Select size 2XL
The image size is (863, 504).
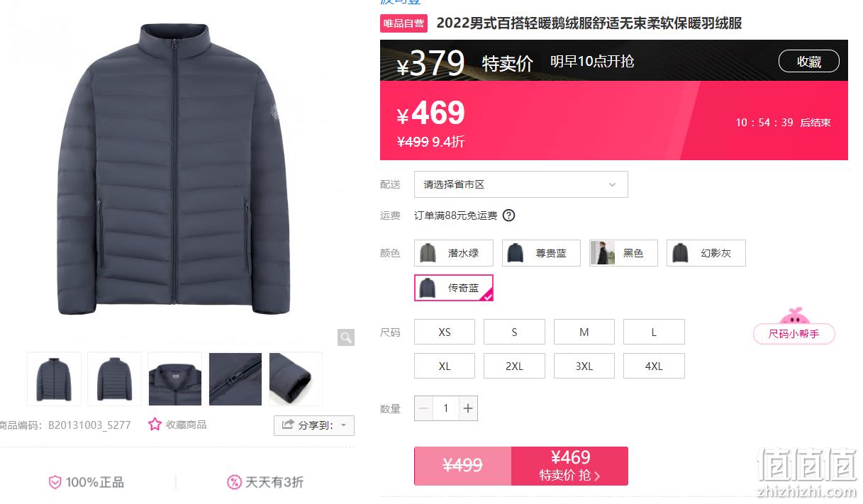[514, 366]
